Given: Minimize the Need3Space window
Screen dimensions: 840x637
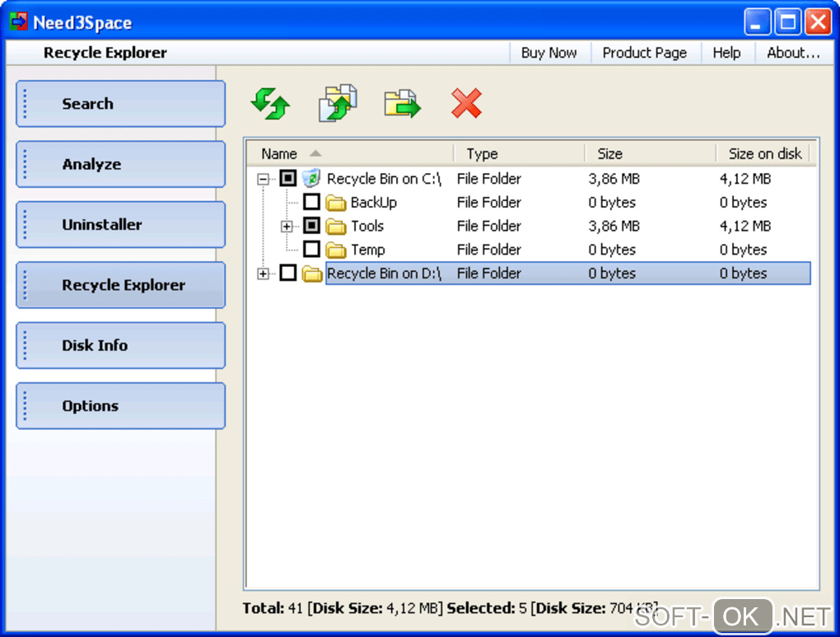Looking at the screenshot, I should pos(757,22).
